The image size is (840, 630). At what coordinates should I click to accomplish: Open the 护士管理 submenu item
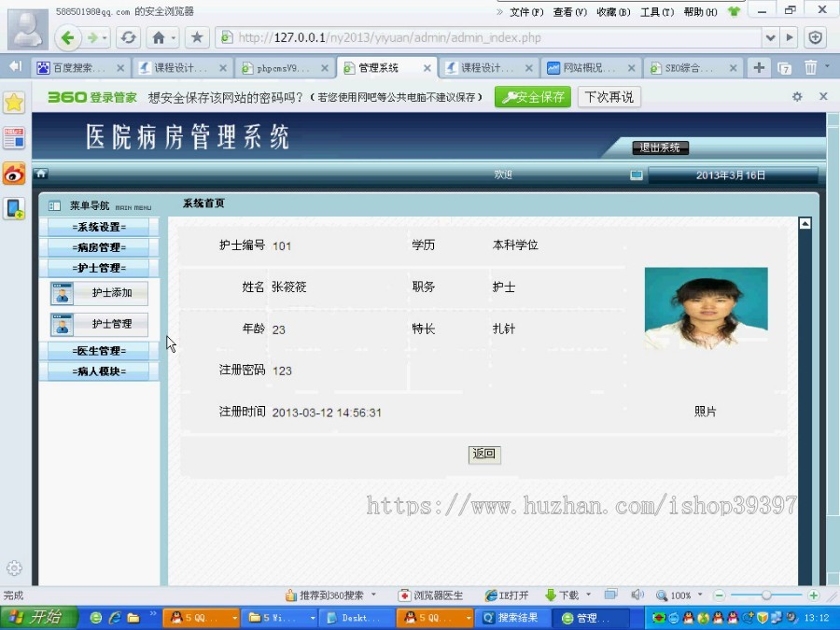pos(99,324)
